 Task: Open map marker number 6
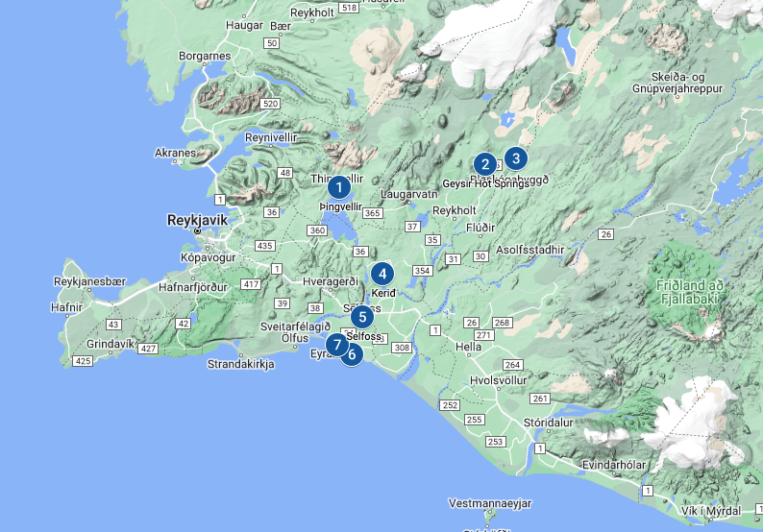[x=352, y=354]
